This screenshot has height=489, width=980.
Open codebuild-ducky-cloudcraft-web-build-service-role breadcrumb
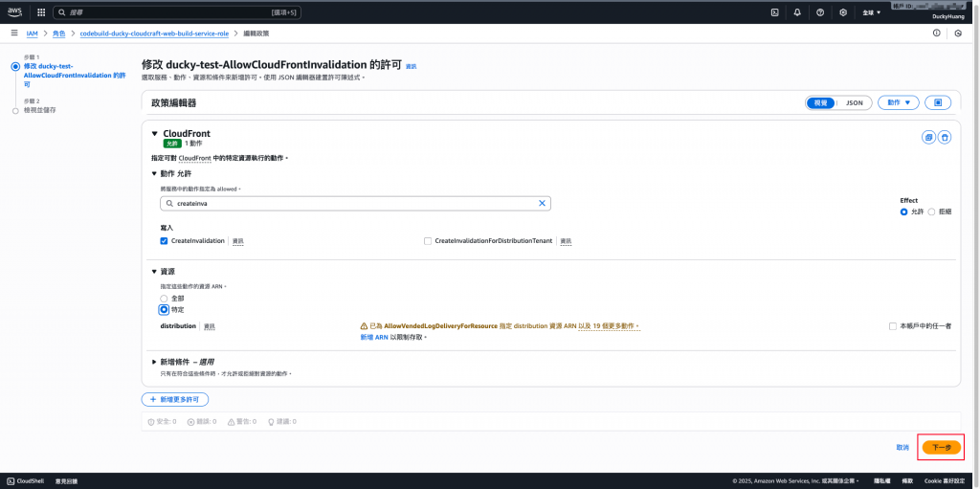pos(154,33)
